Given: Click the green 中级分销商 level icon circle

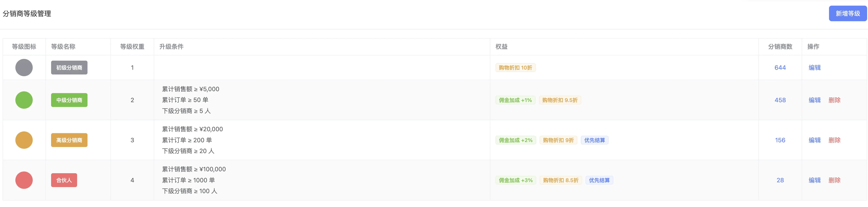Looking at the screenshot, I should (24, 100).
